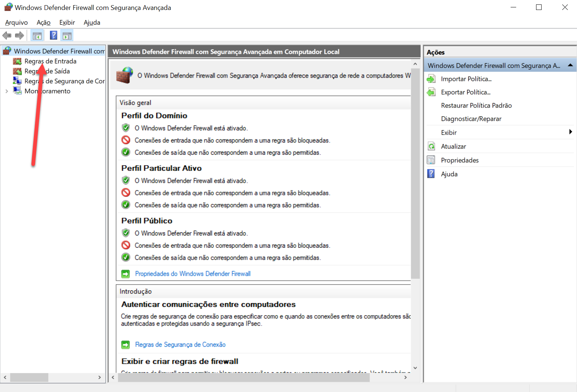Collapse the Windows Defender Firewall actions section
This screenshot has height=392, width=577.
pos(570,65)
